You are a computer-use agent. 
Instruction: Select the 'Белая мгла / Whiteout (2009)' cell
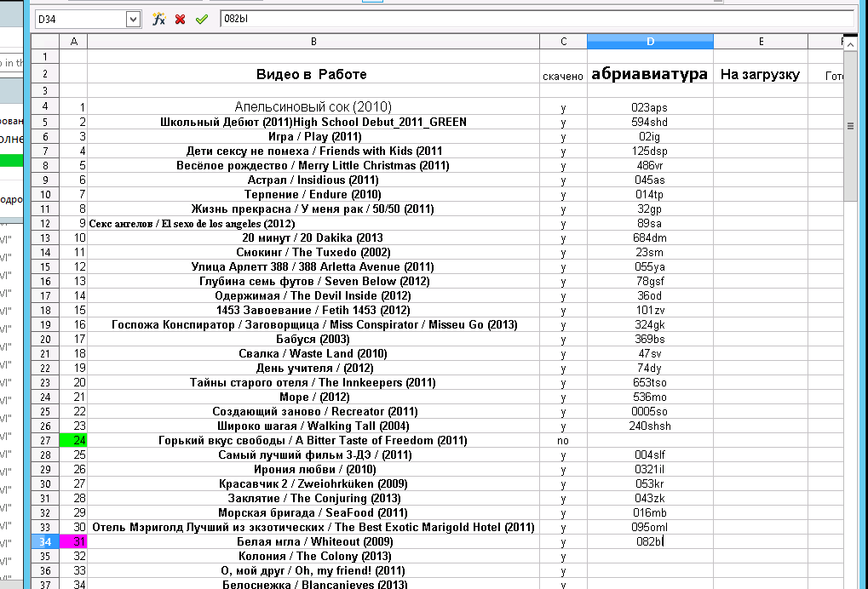[313, 542]
